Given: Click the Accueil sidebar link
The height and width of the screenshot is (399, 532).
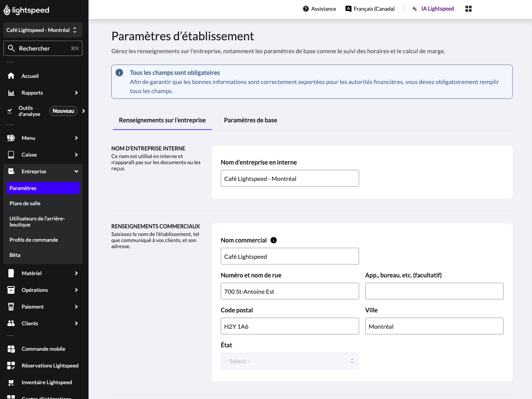Looking at the screenshot, I should pos(30,76).
